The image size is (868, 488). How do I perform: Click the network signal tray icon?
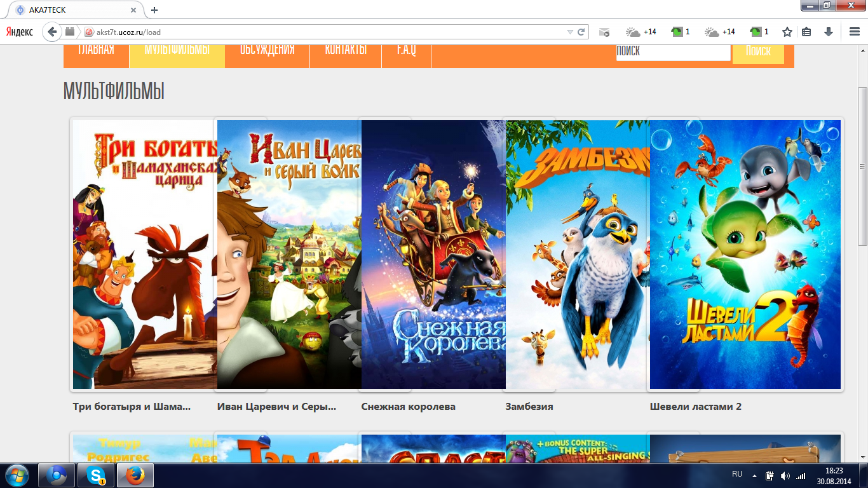click(x=801, y=475)
